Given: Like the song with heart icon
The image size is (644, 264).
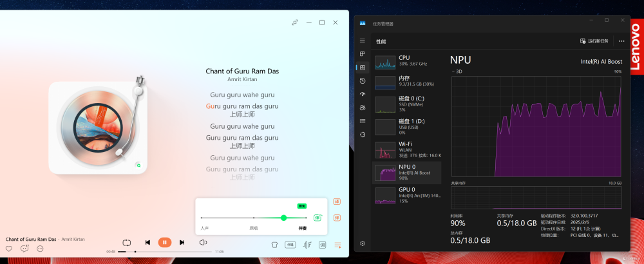Looking at the screenshot, I should pyautogui.click(x=9, y=249).
